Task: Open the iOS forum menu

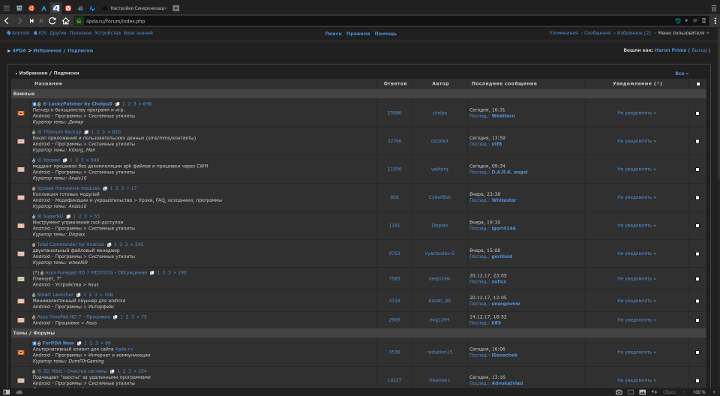Action: pyautogui.click(x=40, y=33)
